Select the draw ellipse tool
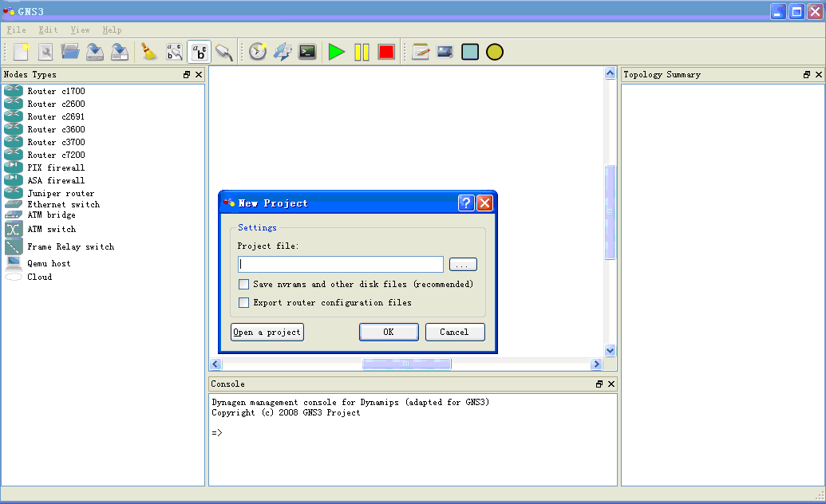 (x=495, y=52)
